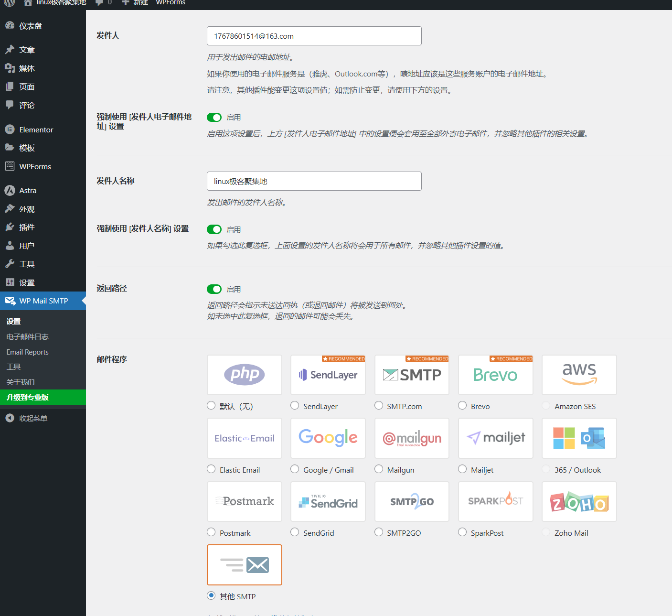Choose the SMTP.com mailer logo card
This screenshot has width=672, height=616.
[412, 375]
